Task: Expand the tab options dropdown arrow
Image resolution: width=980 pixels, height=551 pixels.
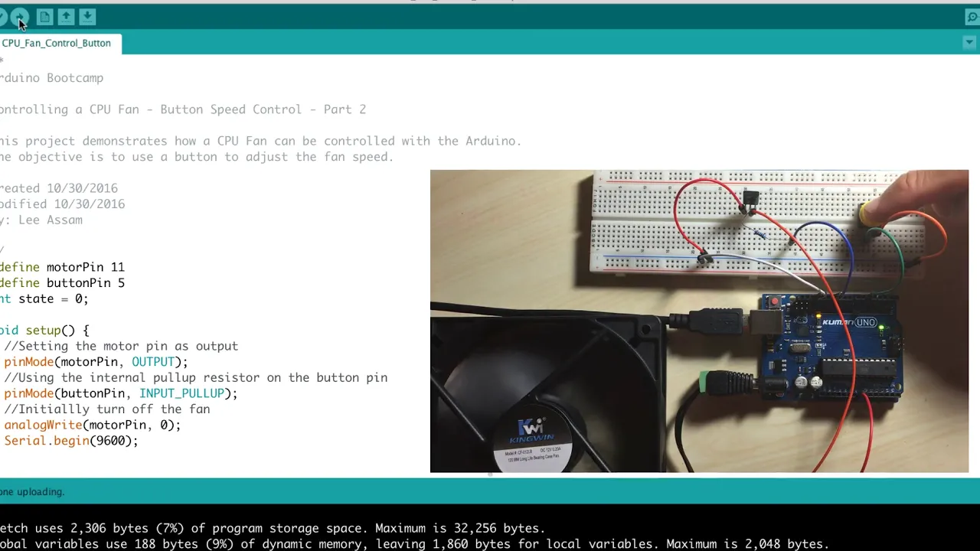Action: click(969, 43)
